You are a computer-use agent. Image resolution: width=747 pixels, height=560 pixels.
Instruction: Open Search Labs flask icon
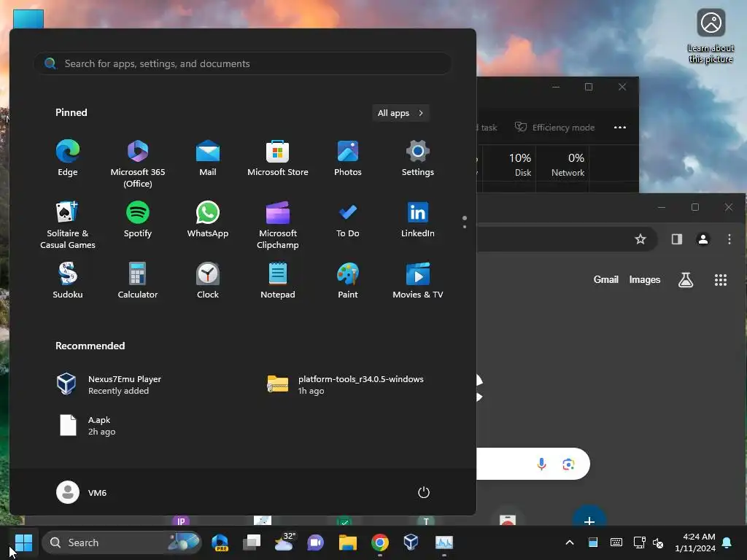pos(686,280)
